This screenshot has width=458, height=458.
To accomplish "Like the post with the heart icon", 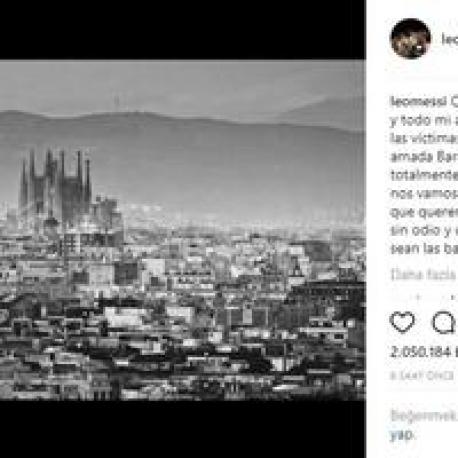I will pyautogui.click(x=402, y=322).
